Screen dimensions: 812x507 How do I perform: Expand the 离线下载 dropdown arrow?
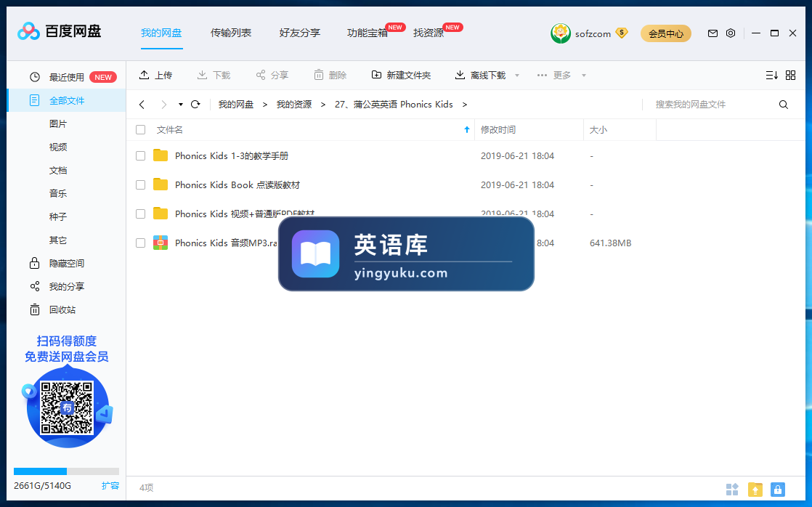pos(517,76)
